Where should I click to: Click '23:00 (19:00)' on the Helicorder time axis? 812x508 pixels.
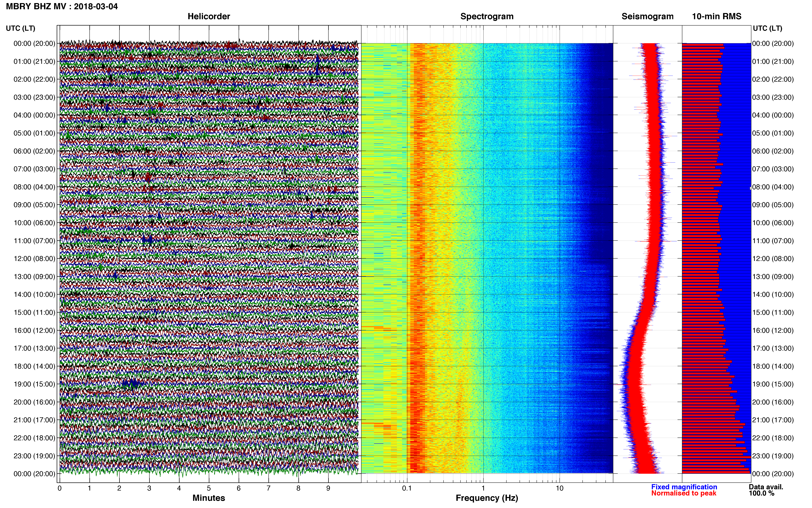pyautogui.click(x=34, y=456)
